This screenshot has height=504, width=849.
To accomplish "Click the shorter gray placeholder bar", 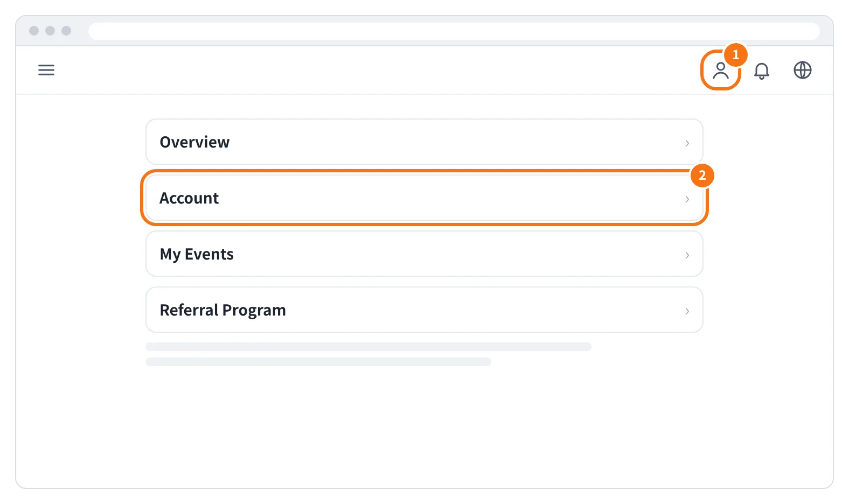I will point(318,362).
